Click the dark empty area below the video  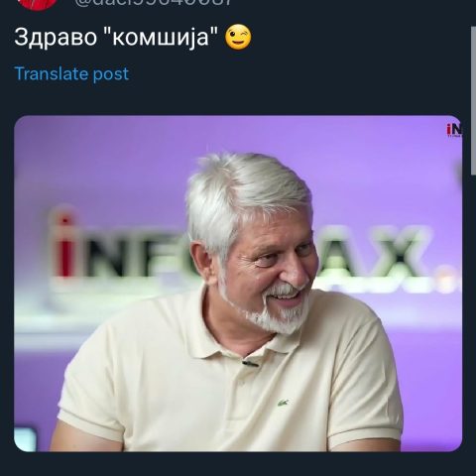[238, 464]
